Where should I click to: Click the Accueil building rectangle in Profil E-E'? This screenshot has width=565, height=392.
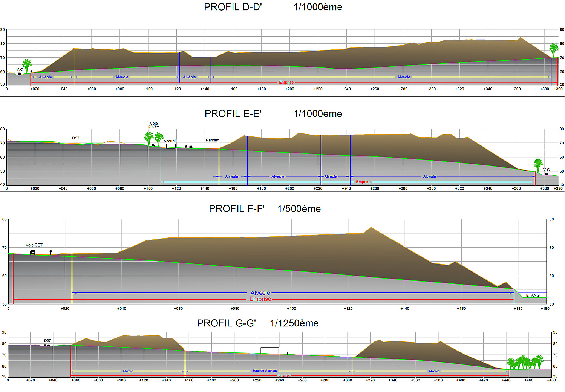tap(171, 146)
